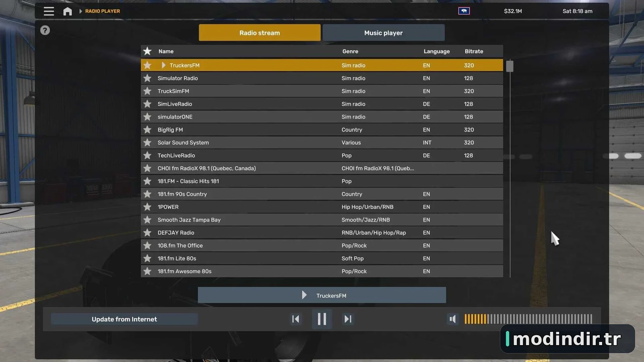Mute audio with the speaker icon
Viewport: 644px width, 362px height.
coord(453,319)
